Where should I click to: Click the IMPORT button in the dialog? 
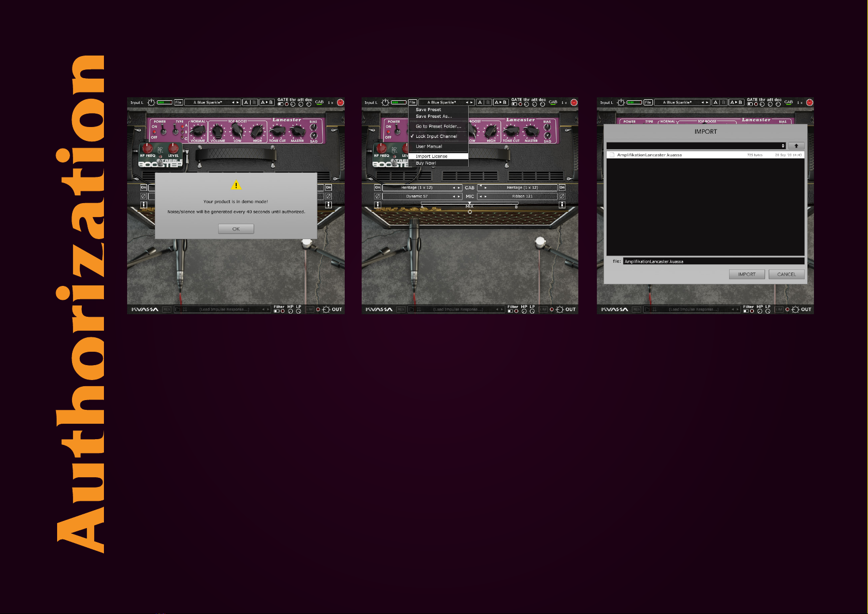click(x=747, y=274)
